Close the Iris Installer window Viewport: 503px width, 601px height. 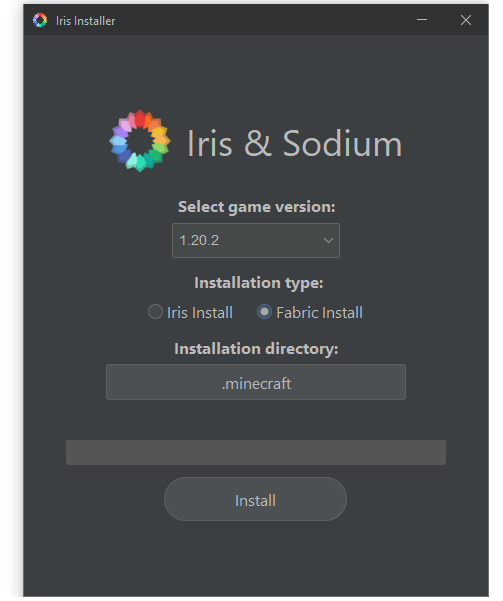pos(466,20)
